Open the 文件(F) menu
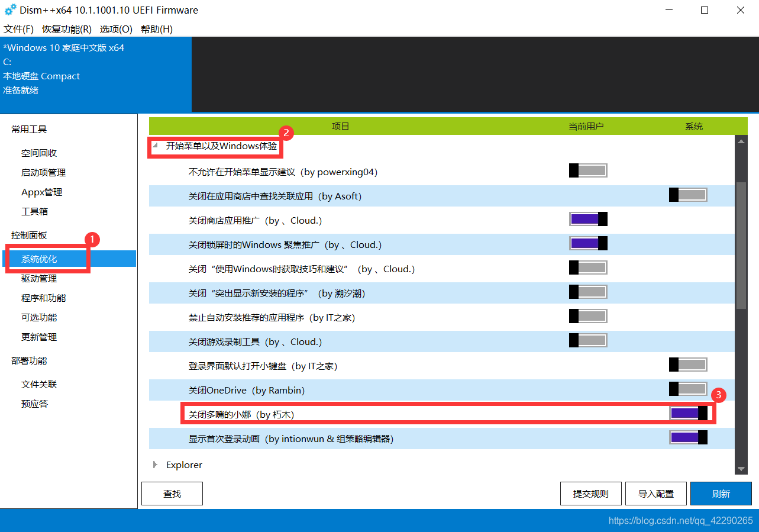This screenshot has height=532, width=759. [18, 29]
